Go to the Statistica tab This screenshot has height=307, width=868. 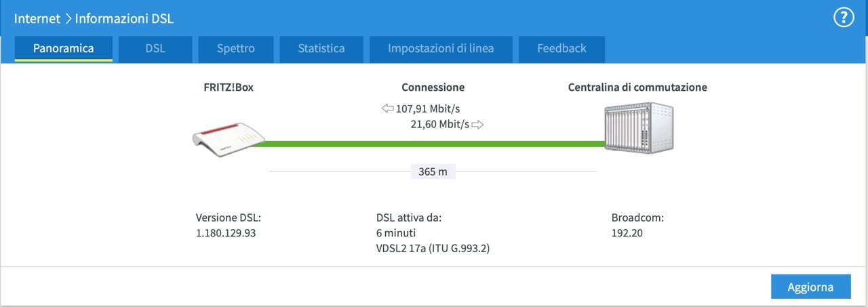click(x=321, y=49)
